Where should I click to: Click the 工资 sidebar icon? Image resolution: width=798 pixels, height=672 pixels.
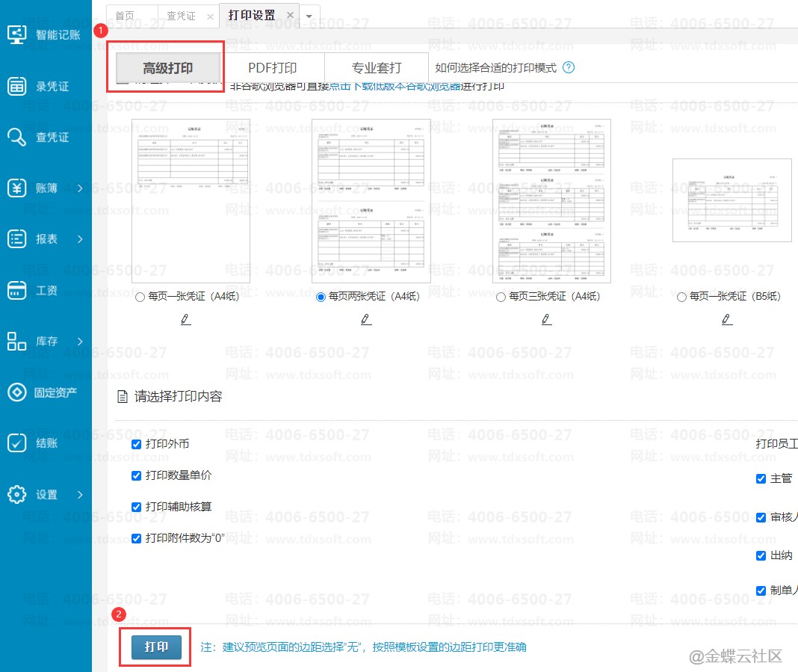(x=17, y=290)
